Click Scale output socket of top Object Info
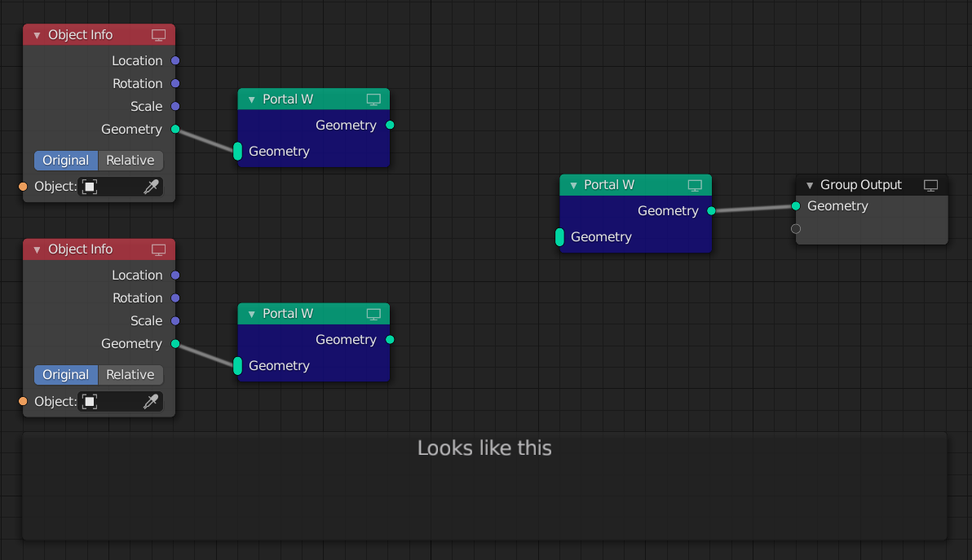The width and height of the screenshot is (972, 560). 175,107
